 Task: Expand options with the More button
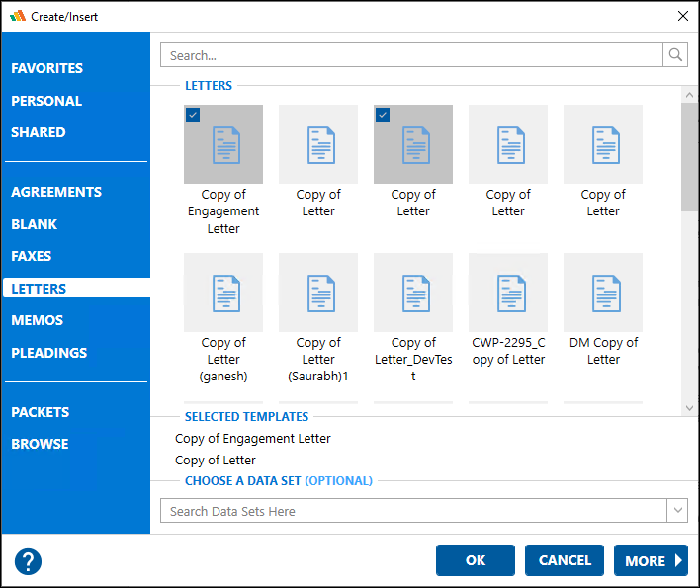point(651,560)
